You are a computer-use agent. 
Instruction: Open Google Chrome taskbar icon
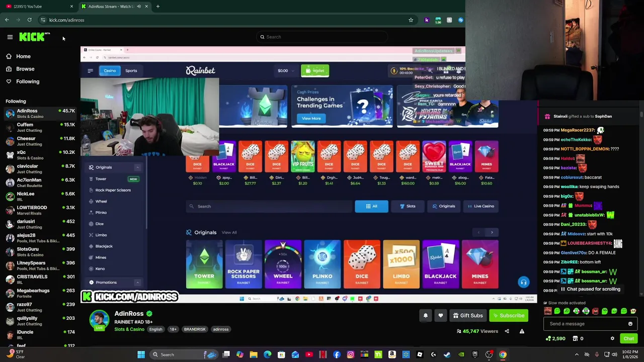point(503,354)
